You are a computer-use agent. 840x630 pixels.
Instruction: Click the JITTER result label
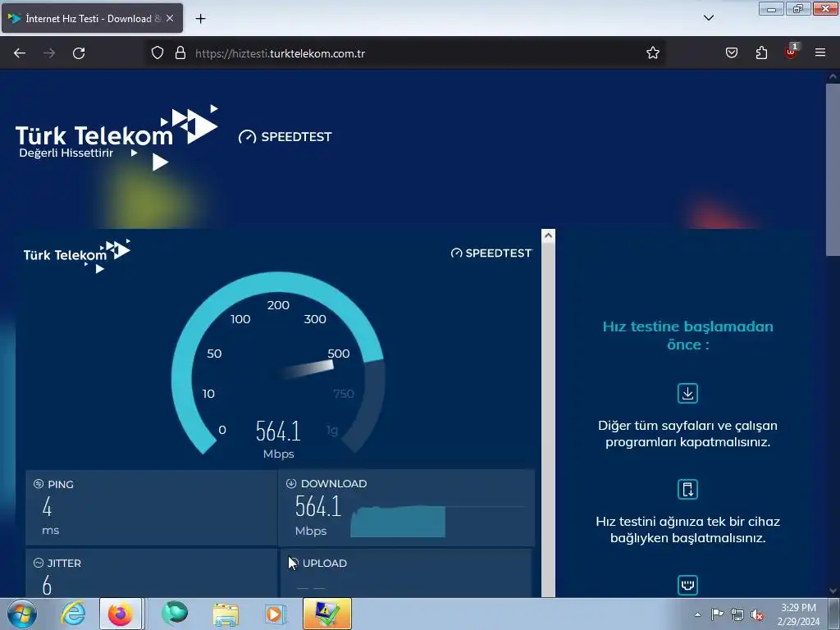click(64, 563)
